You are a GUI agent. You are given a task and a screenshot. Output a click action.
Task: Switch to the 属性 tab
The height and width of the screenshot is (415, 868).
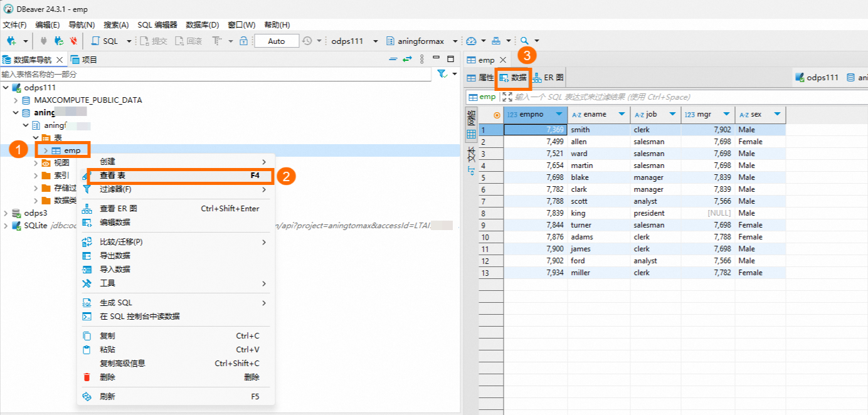(480, 78)
